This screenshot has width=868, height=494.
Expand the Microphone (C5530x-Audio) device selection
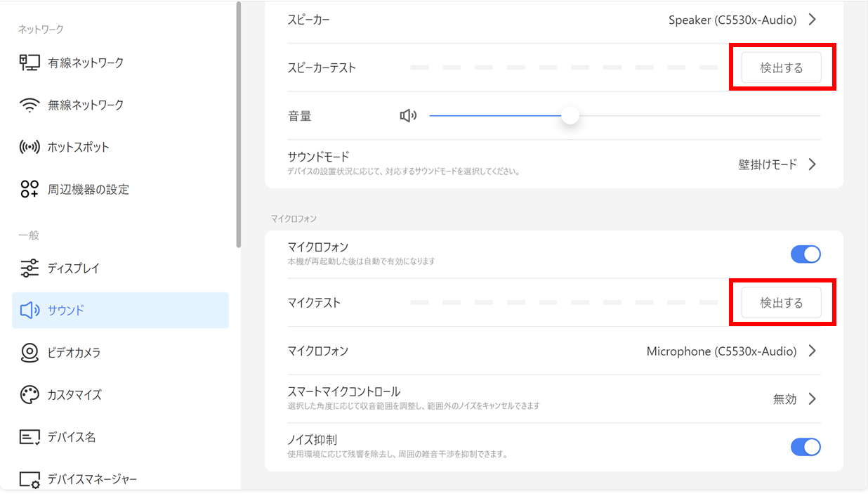(813, 351)
